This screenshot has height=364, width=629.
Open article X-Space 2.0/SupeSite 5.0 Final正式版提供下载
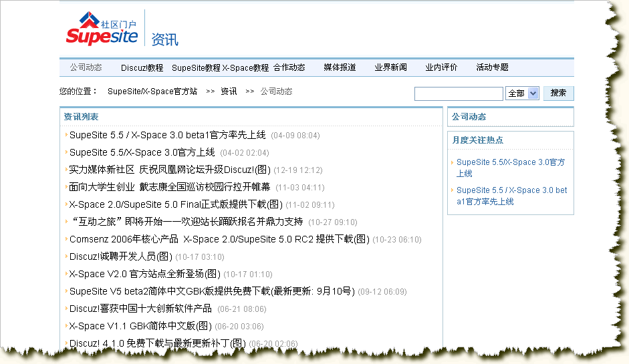(176, 204)
